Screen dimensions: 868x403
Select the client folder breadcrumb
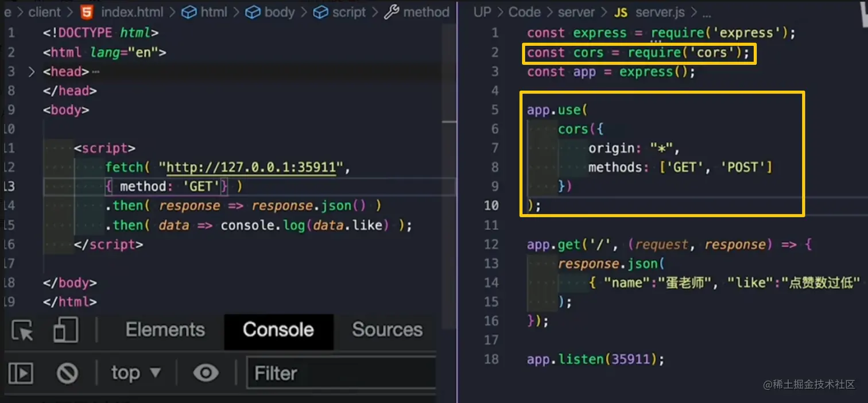44,11
